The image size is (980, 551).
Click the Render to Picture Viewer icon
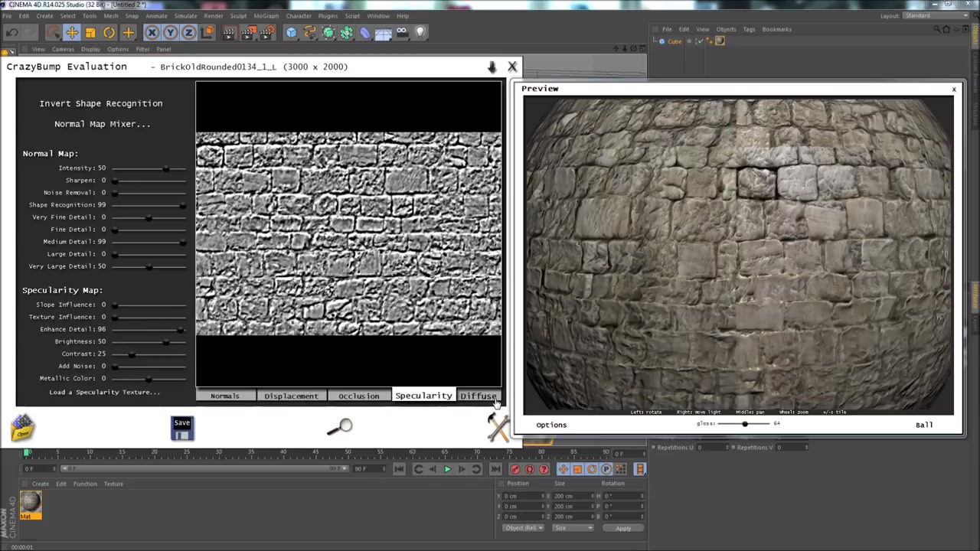pos(248,31)
